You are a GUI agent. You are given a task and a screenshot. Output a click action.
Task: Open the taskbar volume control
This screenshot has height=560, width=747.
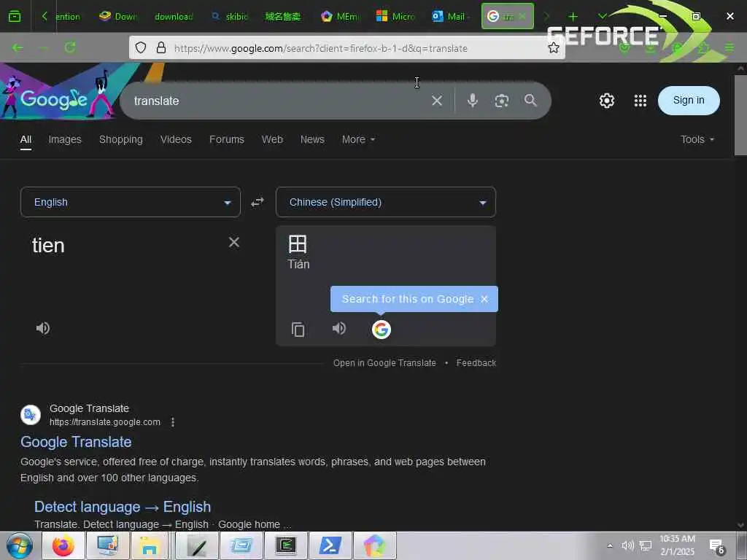[x=627, y=545]
